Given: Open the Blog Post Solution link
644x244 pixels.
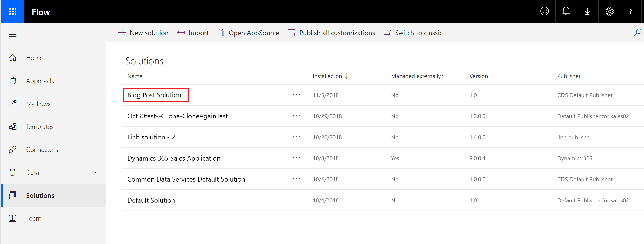Looking at the screenshot, I should click(x=154, y=95).
